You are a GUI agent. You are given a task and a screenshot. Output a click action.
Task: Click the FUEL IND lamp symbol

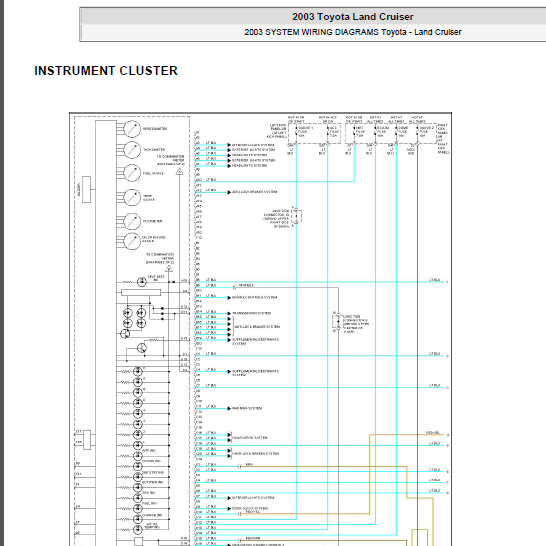click(138, 508)
